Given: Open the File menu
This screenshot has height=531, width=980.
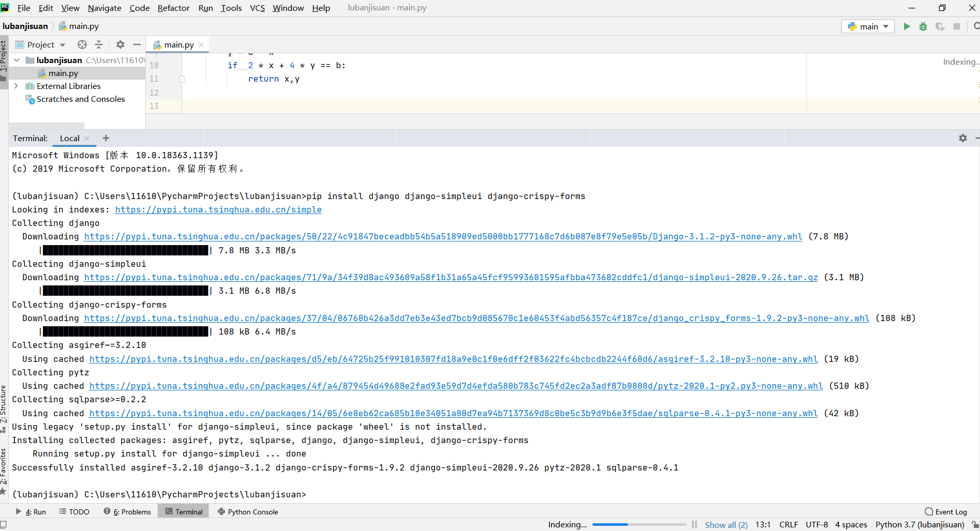Looking at the screenshot, I should click(x=24, y=8).
